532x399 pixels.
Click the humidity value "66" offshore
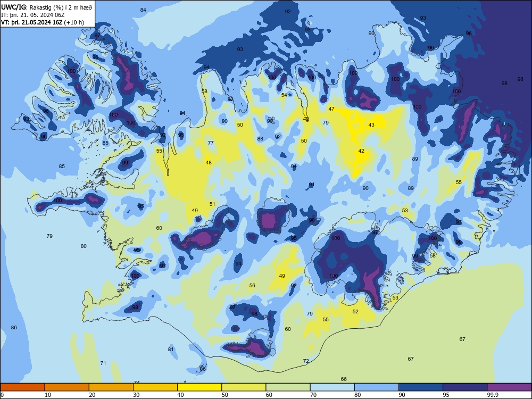point(344,379)
